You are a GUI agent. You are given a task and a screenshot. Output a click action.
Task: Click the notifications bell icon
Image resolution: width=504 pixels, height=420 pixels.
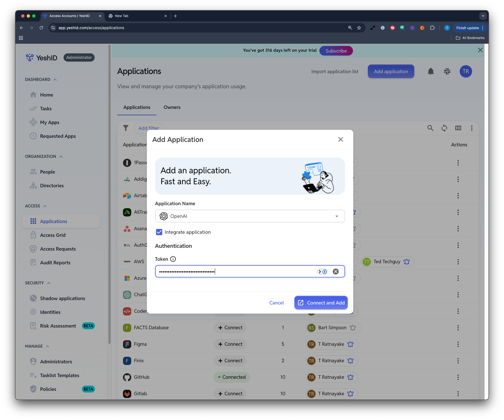click(x=431, y=72)
